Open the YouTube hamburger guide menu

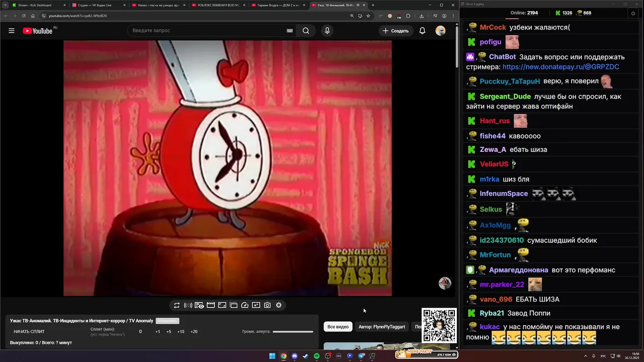(12, 31)
